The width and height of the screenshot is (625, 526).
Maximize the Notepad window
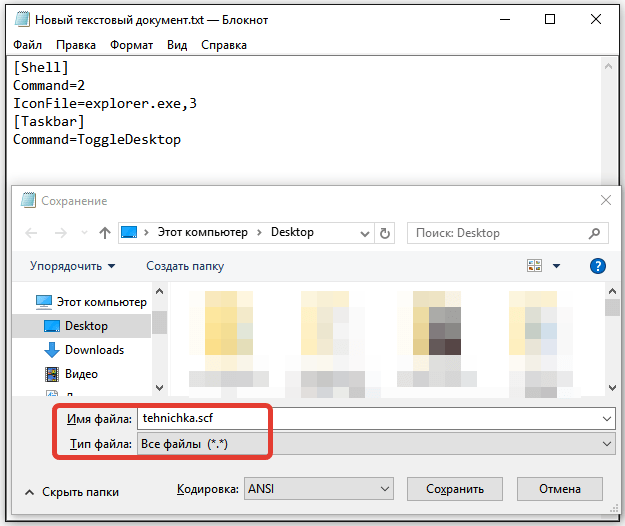[550, 19]
